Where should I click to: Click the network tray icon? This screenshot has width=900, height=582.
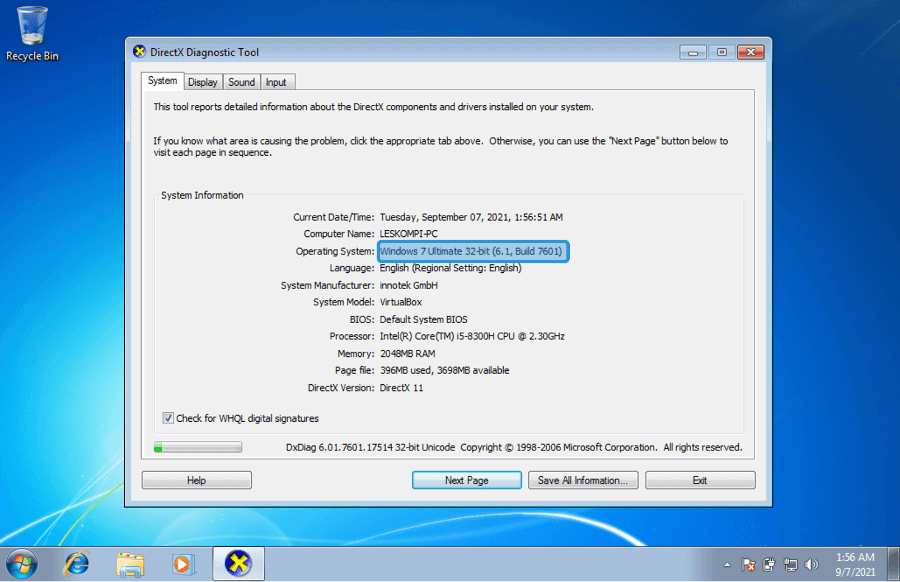[x=790, y=565]
